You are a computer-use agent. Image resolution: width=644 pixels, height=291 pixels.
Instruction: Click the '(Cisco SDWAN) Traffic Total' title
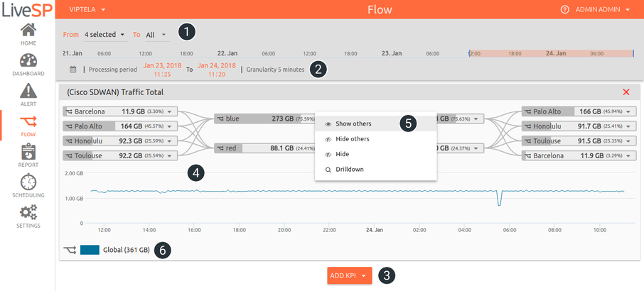(115, 93)
